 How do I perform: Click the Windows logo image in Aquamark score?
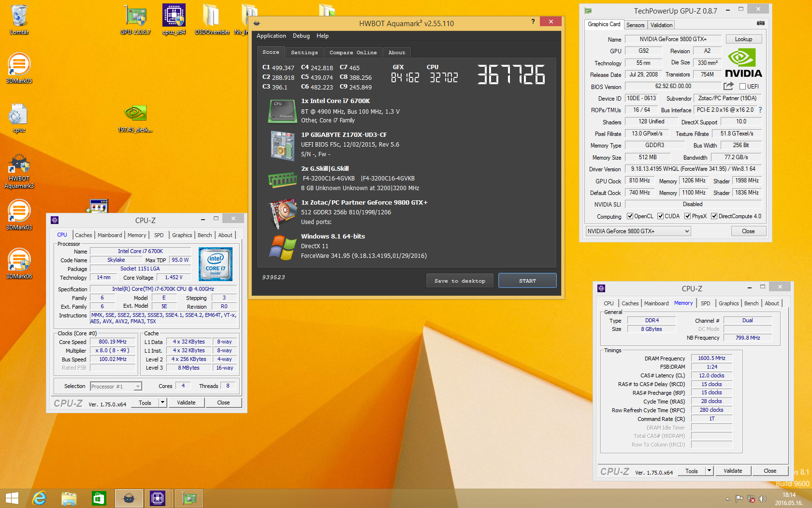click(282, 247)
